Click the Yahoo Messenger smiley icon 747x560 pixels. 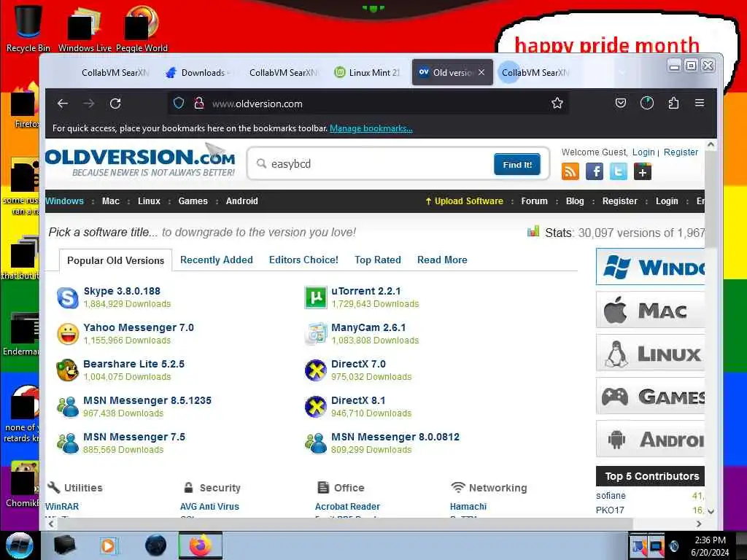coord(68,334)
